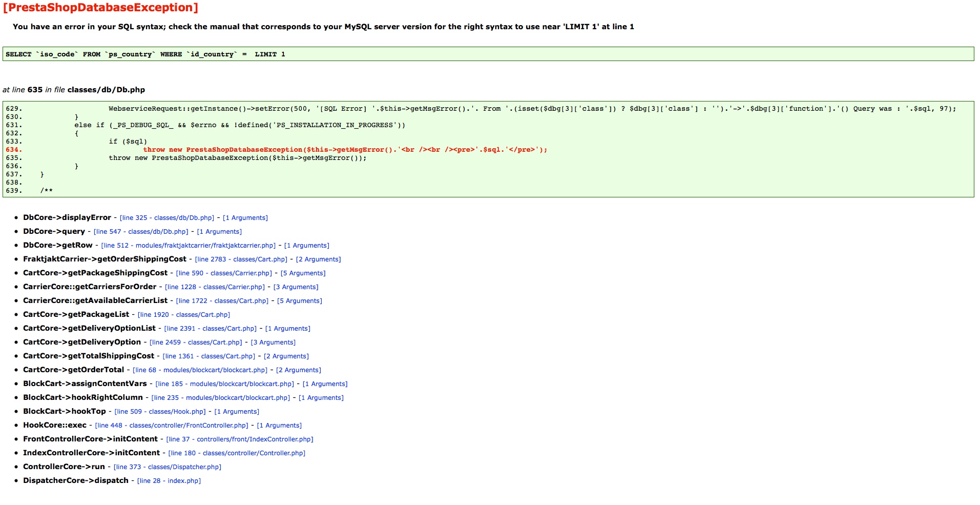The width and height of the screenshot is (980, 505).
Task: Open the line 2783 classes/Cart.php link
Action: (x=241, y=259)
